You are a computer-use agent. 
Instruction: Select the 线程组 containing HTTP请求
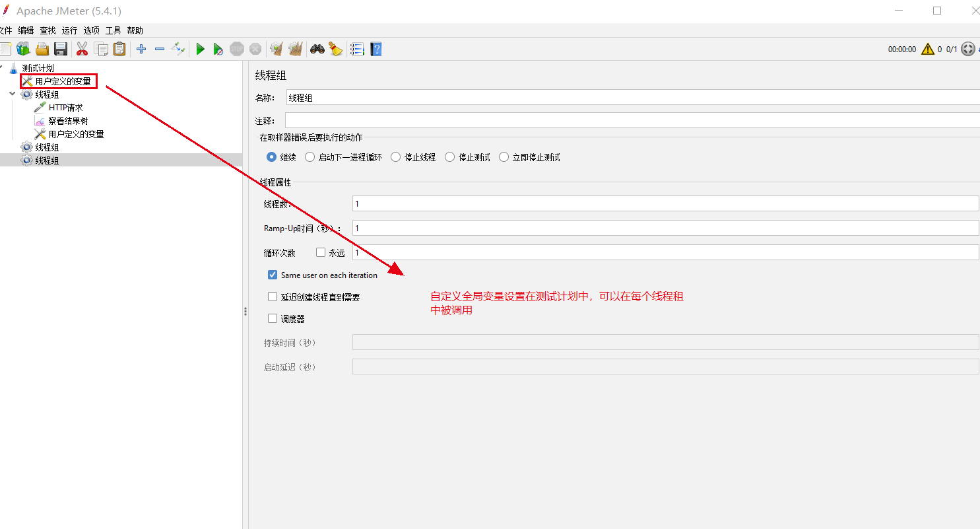pyautogui.click(x=47, y=94)
